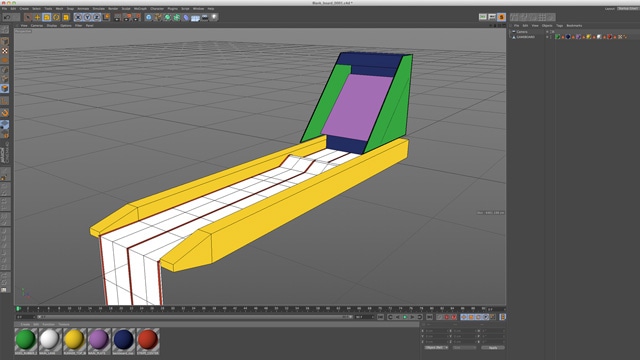640x360 pixels.
Task: Select the highlighted Scale tool icon
Action: click(x=47, y=17)
